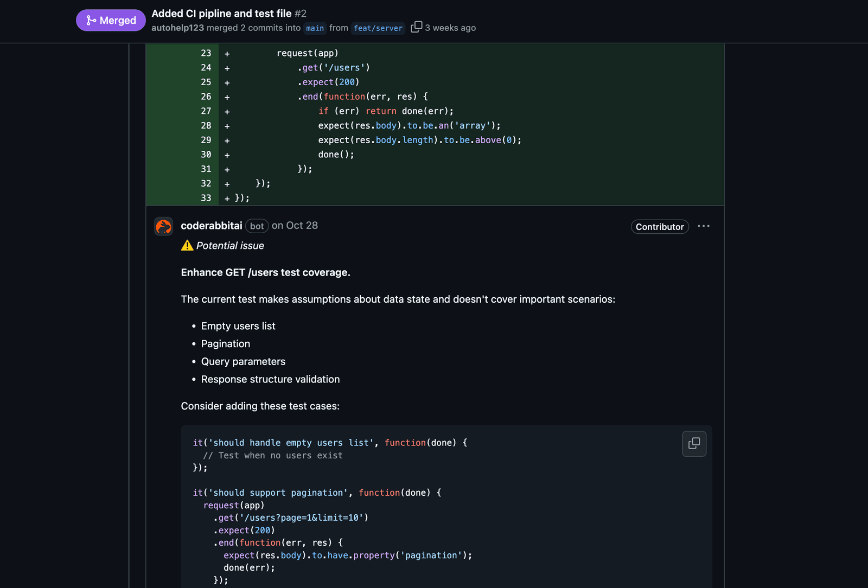Click the warning triangle on Potential issue
Image resolution: width=868 pixels, height=588 pixels.
187,245
